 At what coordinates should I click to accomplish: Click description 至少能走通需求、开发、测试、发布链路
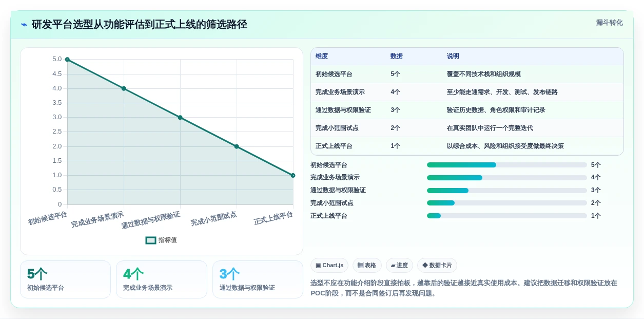(x=502, y=92)
